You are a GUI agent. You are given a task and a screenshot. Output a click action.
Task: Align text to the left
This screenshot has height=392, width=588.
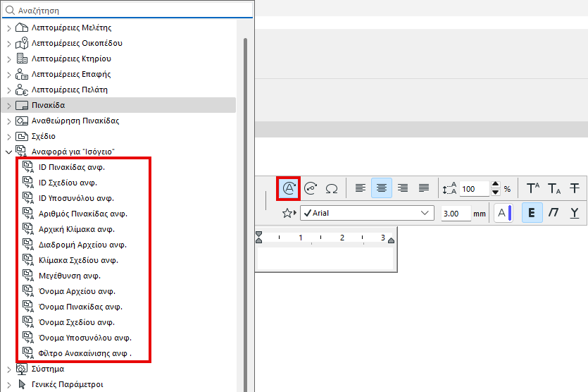(361, 188)
